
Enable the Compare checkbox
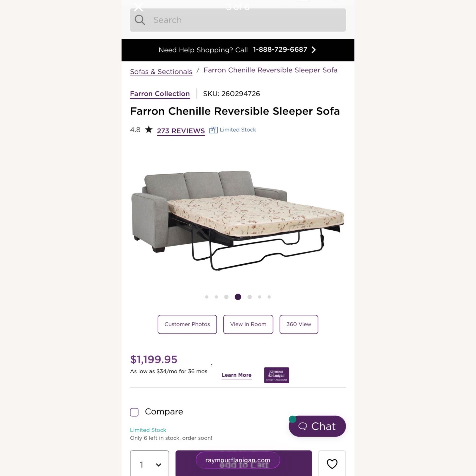134,412
